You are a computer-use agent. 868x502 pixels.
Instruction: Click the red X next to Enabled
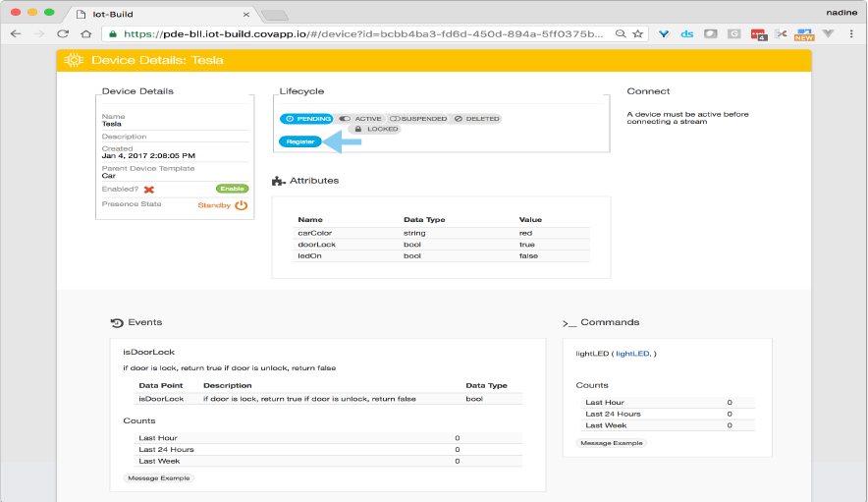pyautogui.click(x=149, y=189)
